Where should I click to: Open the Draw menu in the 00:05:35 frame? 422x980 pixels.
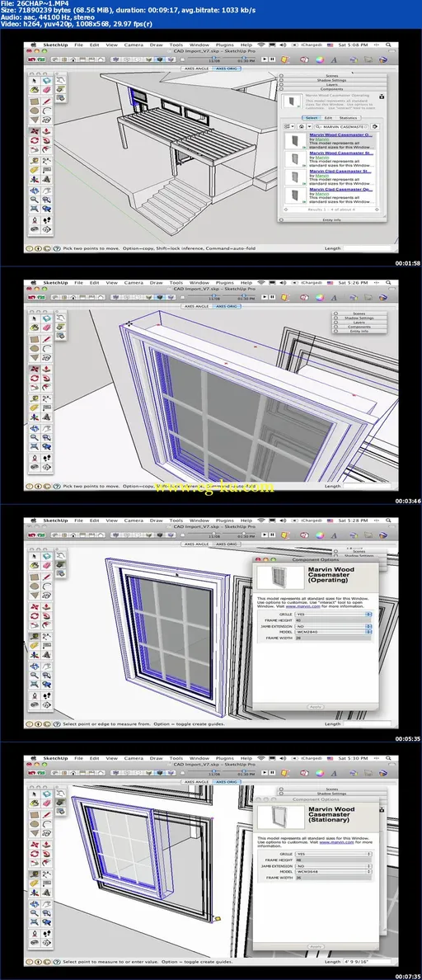pyautogui.click(x=156, y=520)
